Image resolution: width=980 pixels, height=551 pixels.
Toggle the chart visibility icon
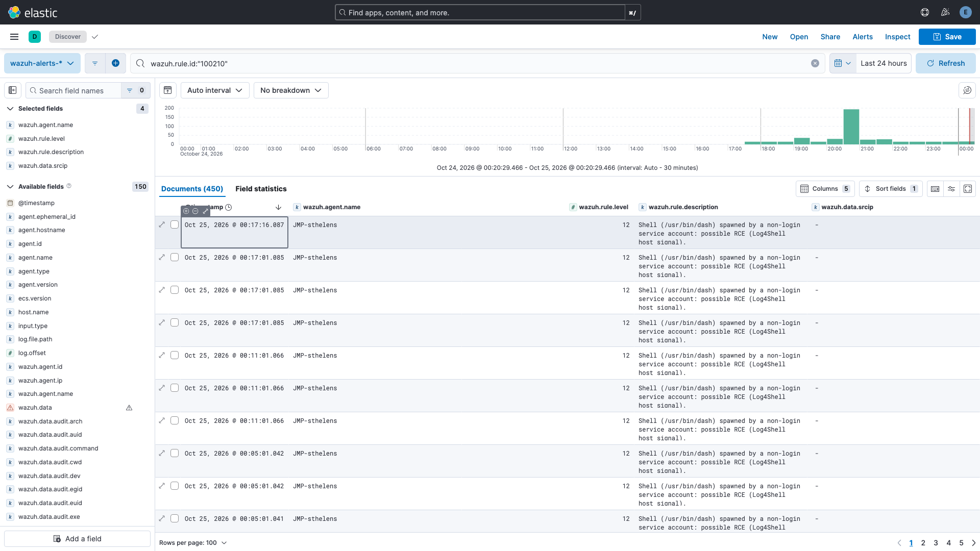167,90
